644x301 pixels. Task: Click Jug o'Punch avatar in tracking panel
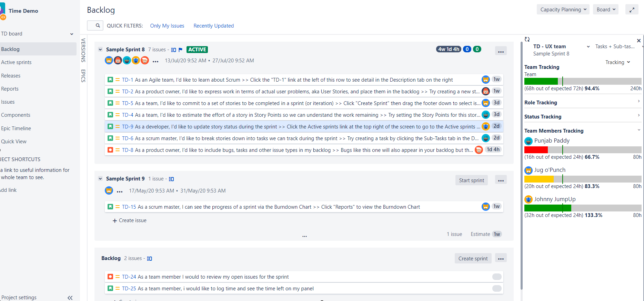pyautogui.click(x=529, y=170)
